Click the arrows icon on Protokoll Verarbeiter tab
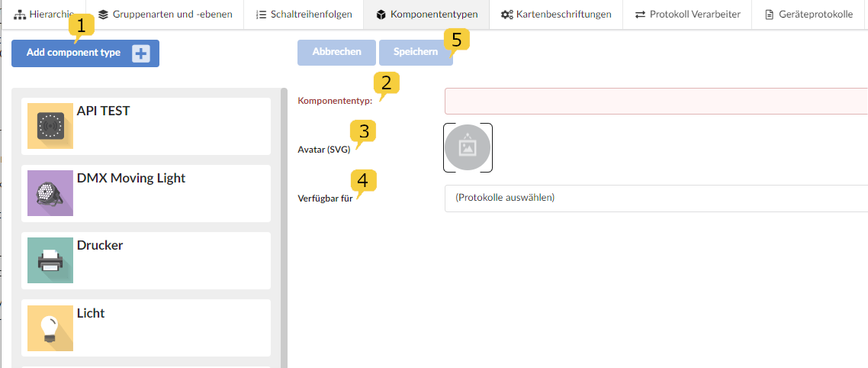 pos(641,15)
